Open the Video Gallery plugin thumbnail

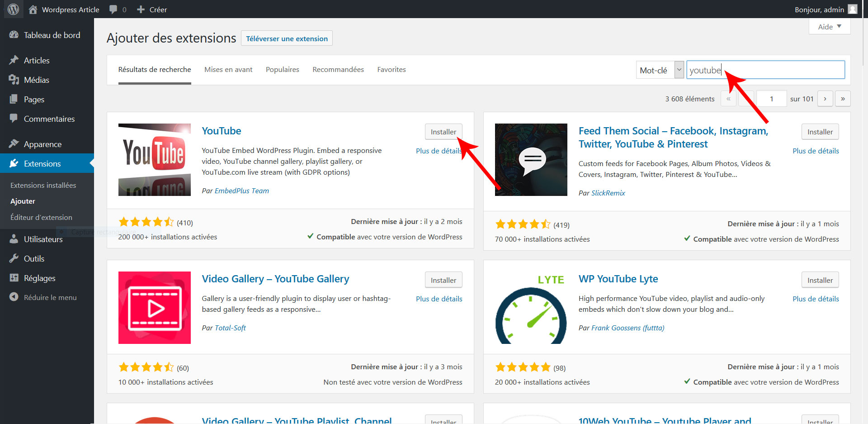[x=155, y=308]
